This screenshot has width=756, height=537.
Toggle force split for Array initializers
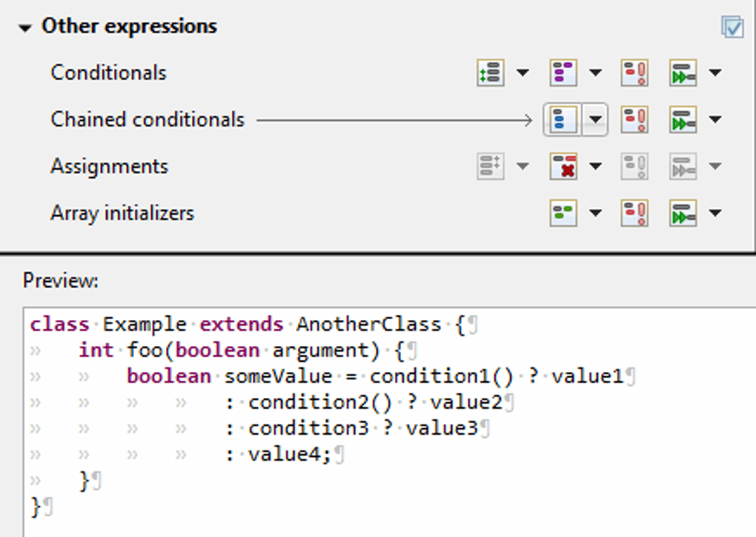coord(634,213)
